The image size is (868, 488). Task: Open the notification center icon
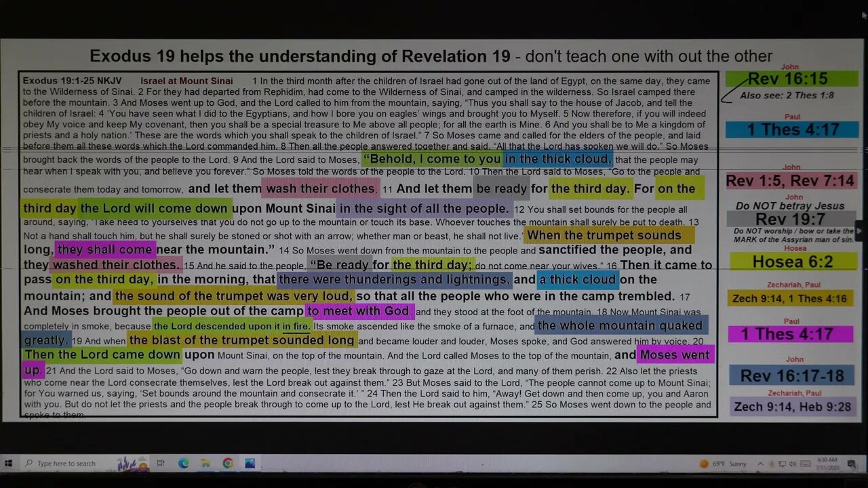point(852,464)
